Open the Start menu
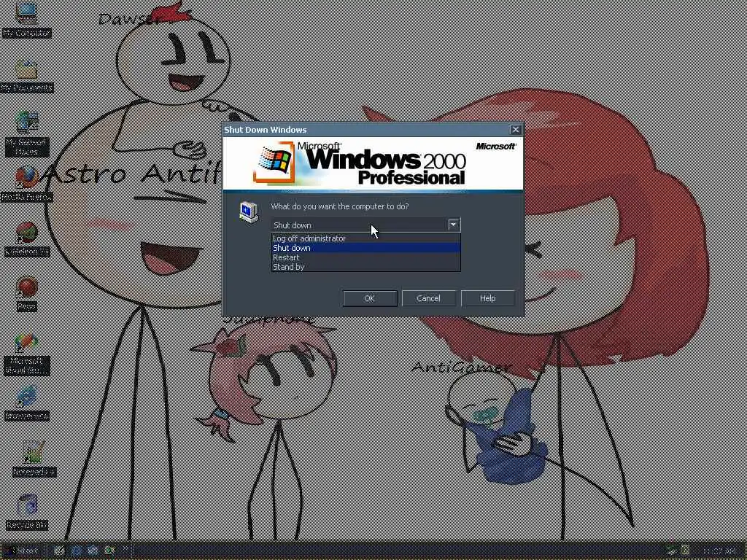747x560 pixels. (22, 551)
